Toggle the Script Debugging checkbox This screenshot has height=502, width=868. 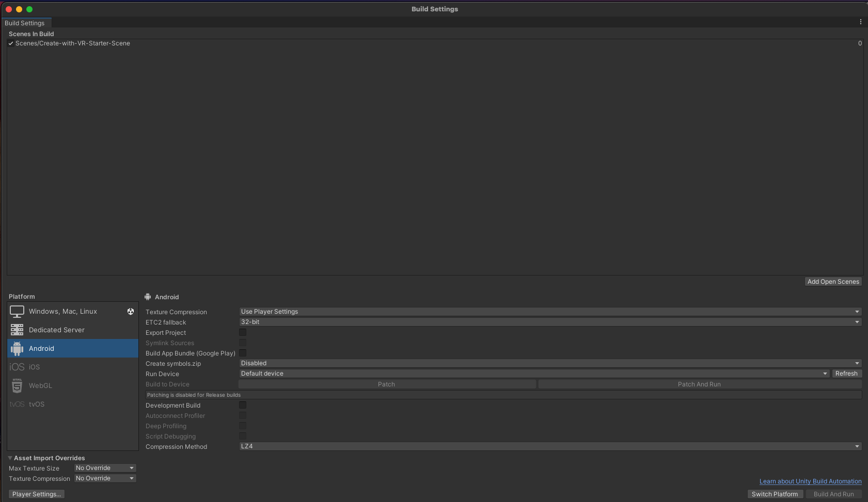pos(243,436)
